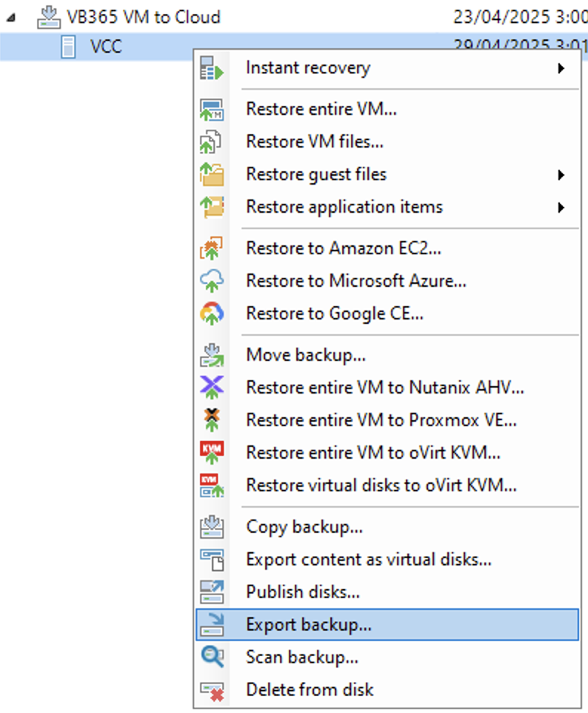Screen dimensions: 588x713
Task: Click the Microsoft Azure cloud icon
Action: pos(212,282)
